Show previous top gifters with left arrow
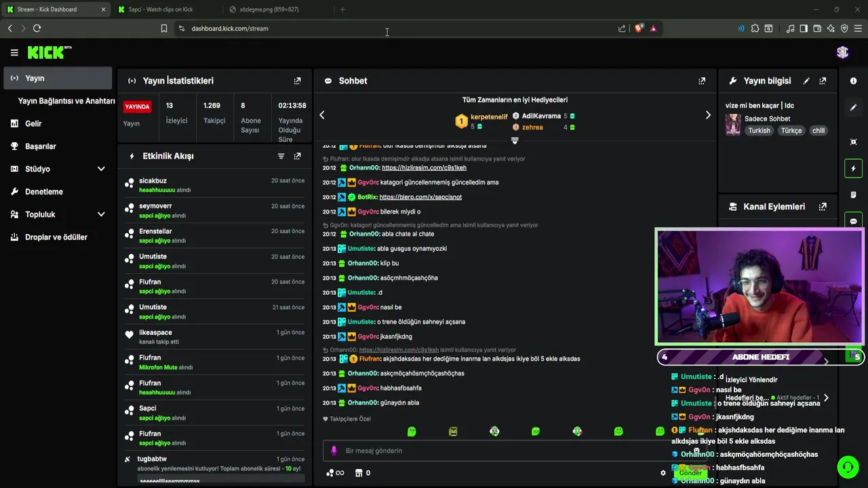The image size is (868, 488). click(322, 115)
